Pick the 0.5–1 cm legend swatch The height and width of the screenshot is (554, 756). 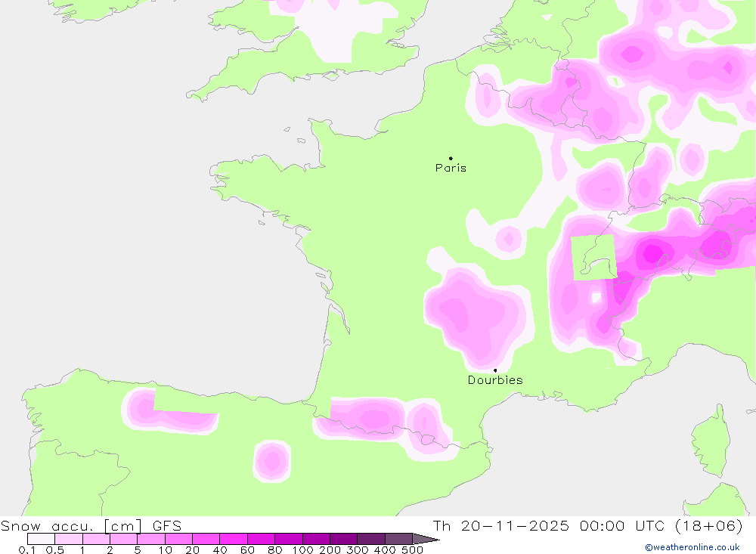point(69,539)
